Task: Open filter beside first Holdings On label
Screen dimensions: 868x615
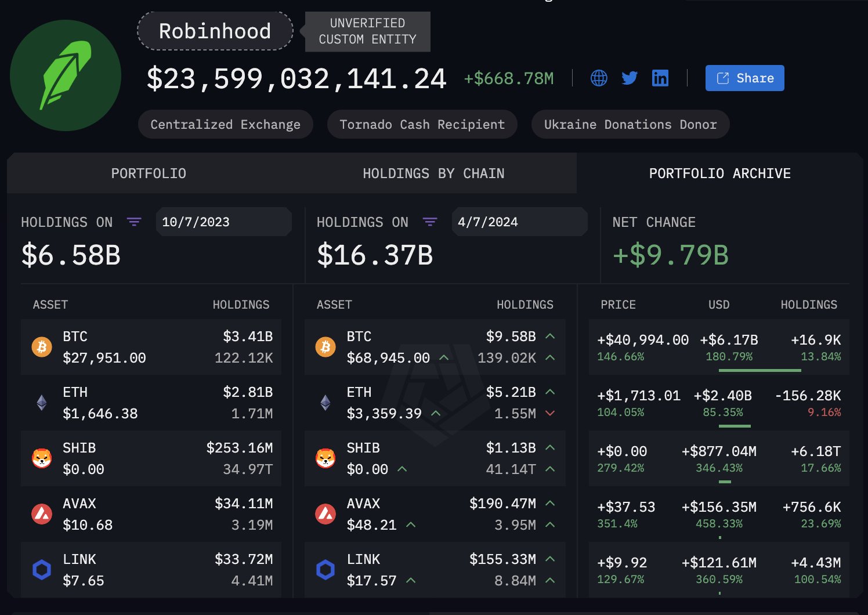Action: (x=134, y=222)
